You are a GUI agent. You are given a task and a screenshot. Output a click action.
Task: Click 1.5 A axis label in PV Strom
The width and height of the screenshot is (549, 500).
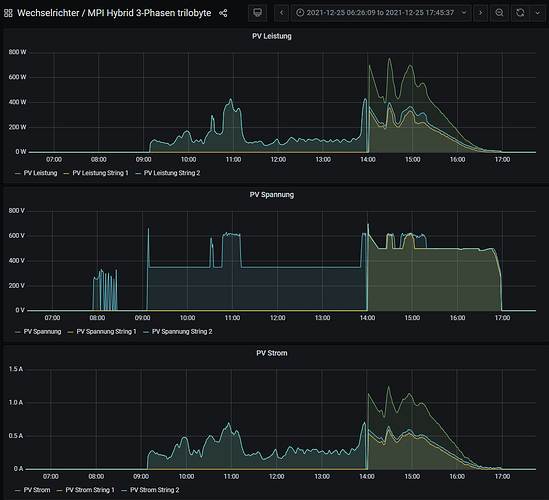[x=16, y=369]
